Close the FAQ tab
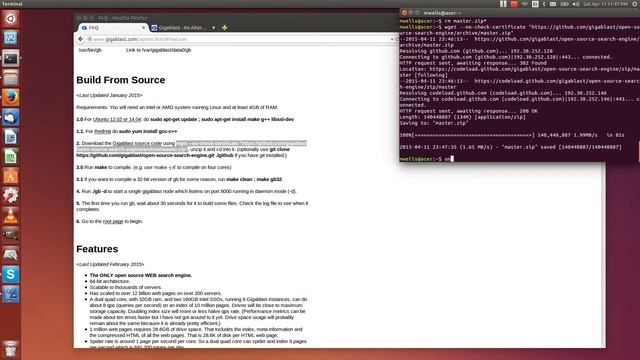The height and width of the screenshot is (360, 640). pos(143,28)
